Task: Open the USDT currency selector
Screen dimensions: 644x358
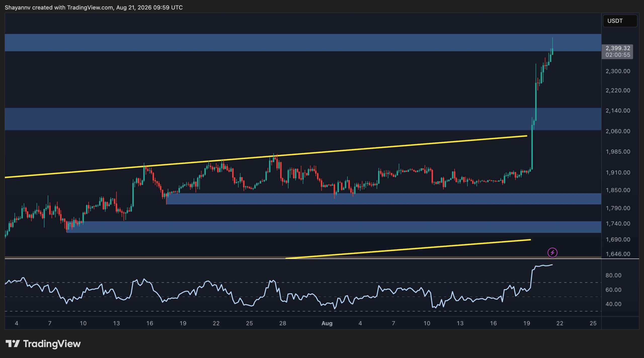Action: [620, 21]
